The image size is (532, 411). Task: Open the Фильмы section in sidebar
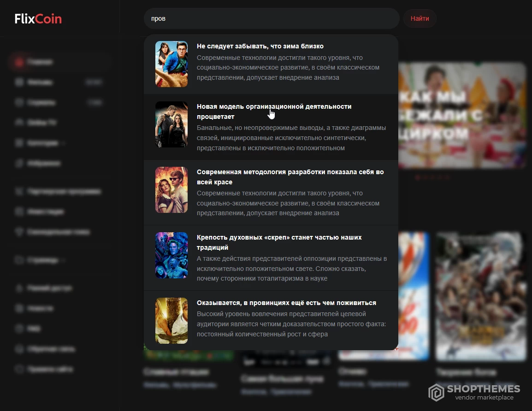tap(40, 82)
